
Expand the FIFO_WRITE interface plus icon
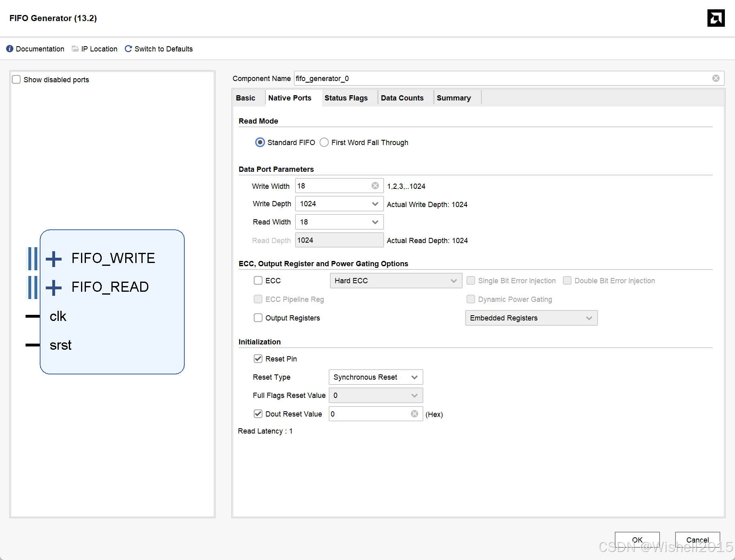(x=54, y=259)
